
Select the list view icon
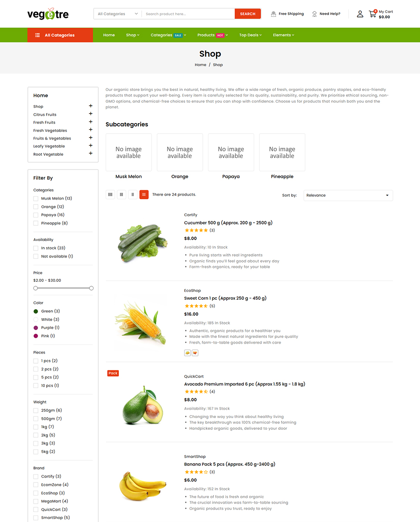[x=144, y=195]
